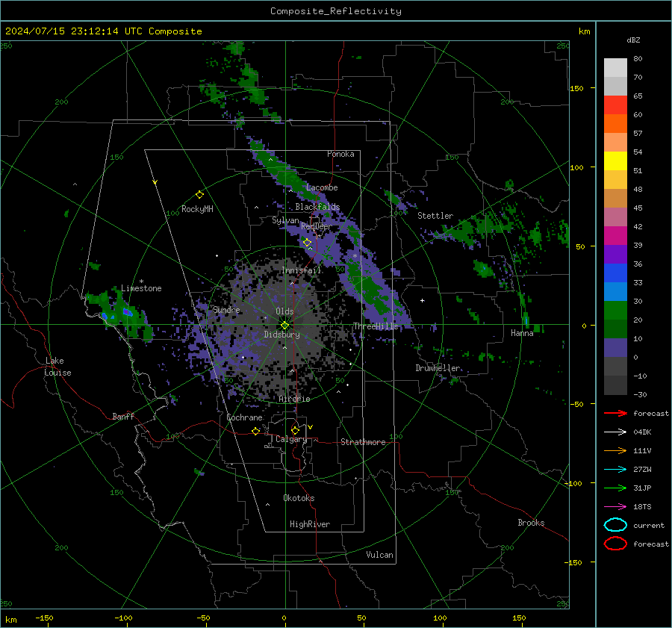This screenshot has height=628, width=672.
Task: Click the green 31JP arrow in legend
Action: point(615,488)
